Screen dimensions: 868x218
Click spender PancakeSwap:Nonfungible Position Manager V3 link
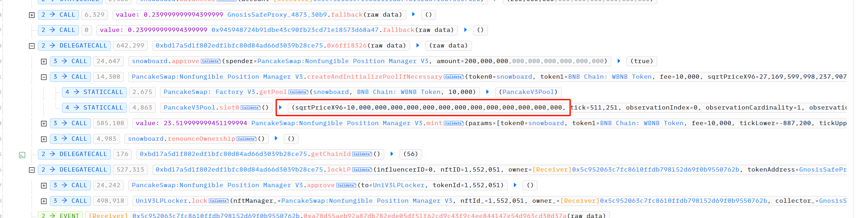pyautogui.click(x=343, y=61)
